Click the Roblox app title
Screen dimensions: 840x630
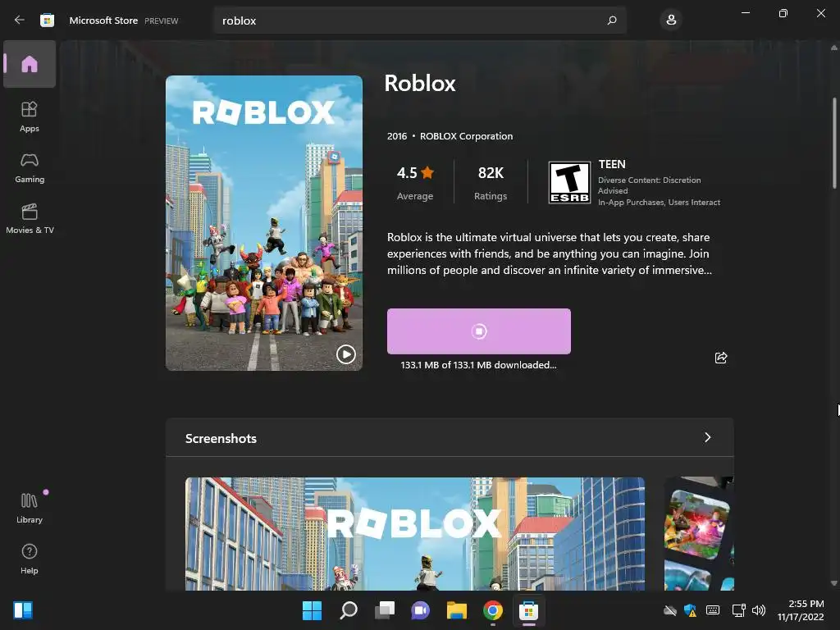tap(420, 84)
